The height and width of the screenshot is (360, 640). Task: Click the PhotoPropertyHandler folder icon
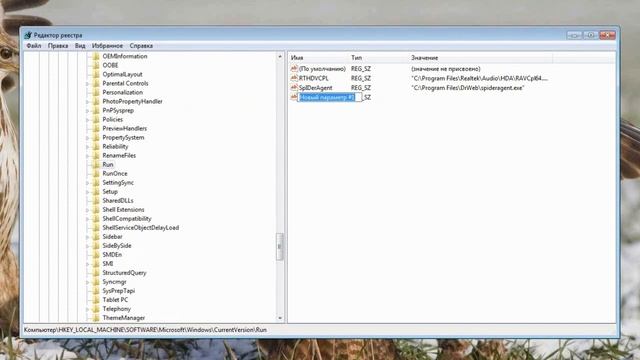click(96, 101)
